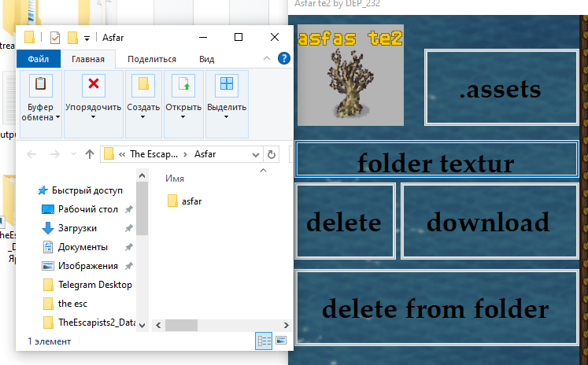Unpin Рабочий стол from quick access
The height and width of the screenshot is (365, 588).
point(129,209)
